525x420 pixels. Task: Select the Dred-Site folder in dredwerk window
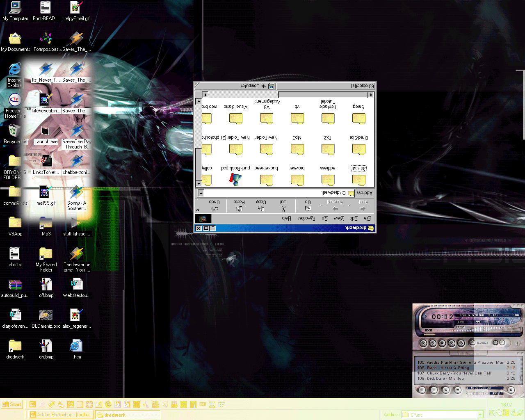point(358,145)
